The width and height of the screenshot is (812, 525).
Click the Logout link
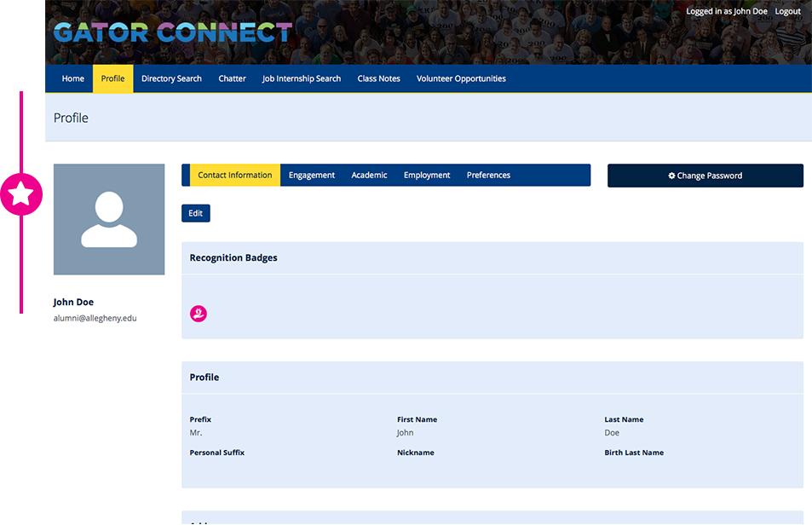click(x=787, y=11)
